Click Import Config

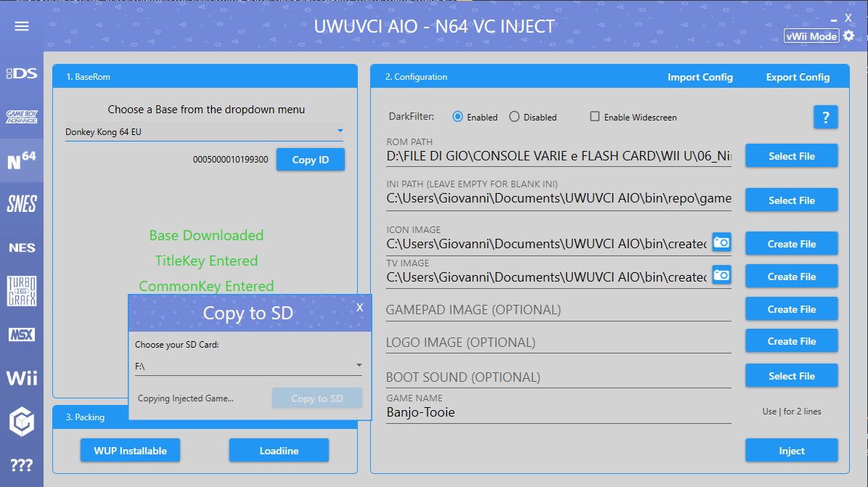pos(700,77)
